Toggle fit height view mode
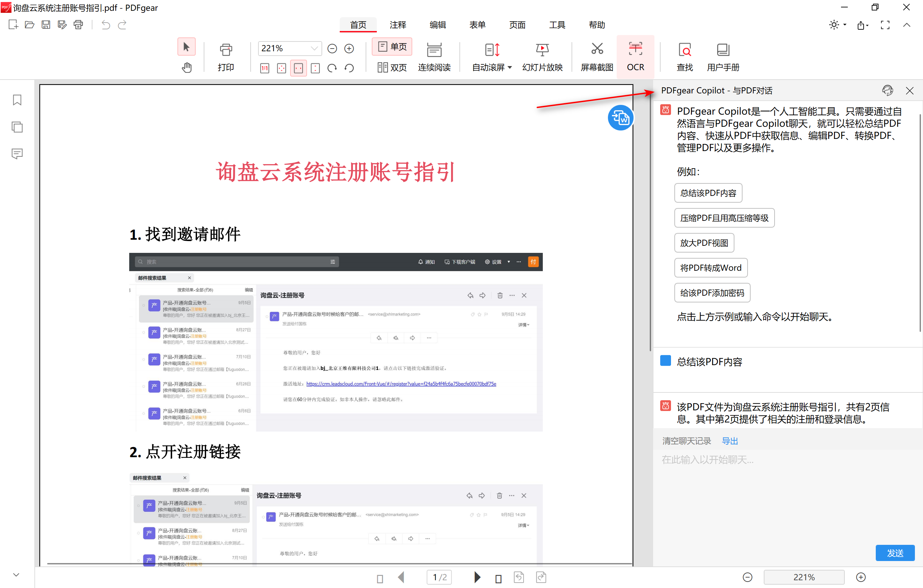Screen dimensions: 923x588 click(x=315, y=68)
